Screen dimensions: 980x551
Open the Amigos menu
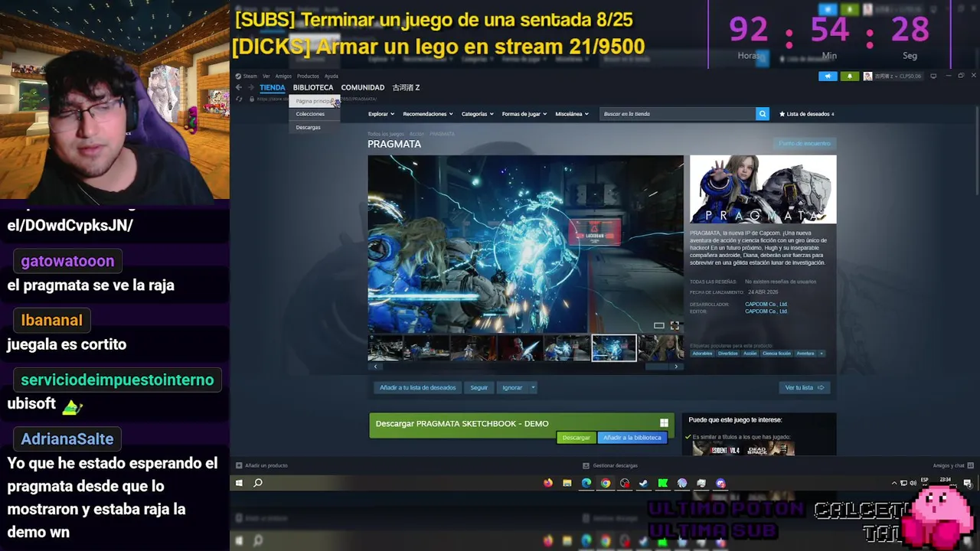point(283,76)
